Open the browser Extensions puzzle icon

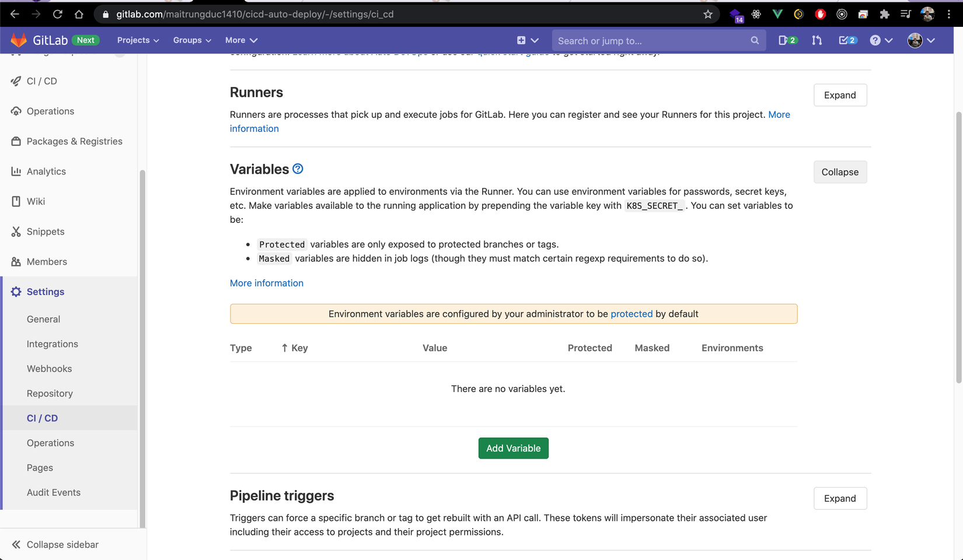click(x=884, y=14)
